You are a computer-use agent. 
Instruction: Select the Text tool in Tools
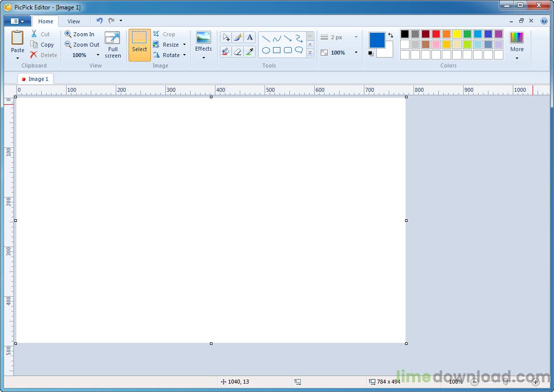pyautogui.click(x=250, y=38)
